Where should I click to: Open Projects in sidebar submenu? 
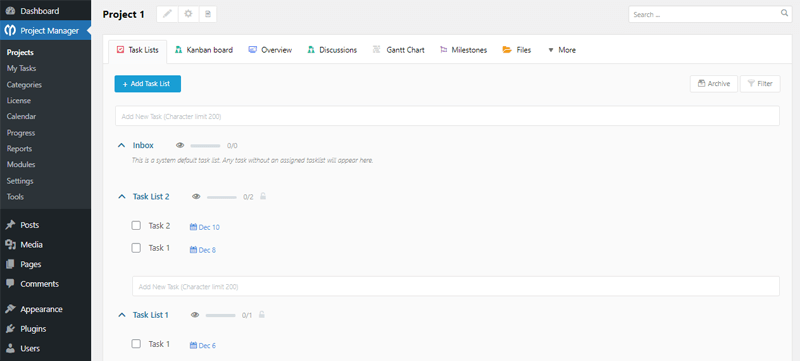coord(20,53)
